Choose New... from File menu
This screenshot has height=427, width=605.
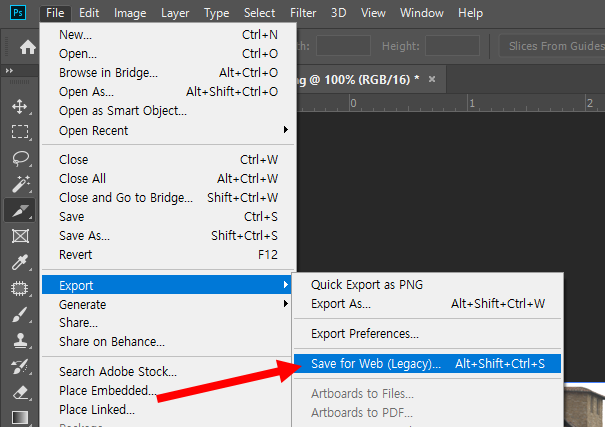pos(169,35)
